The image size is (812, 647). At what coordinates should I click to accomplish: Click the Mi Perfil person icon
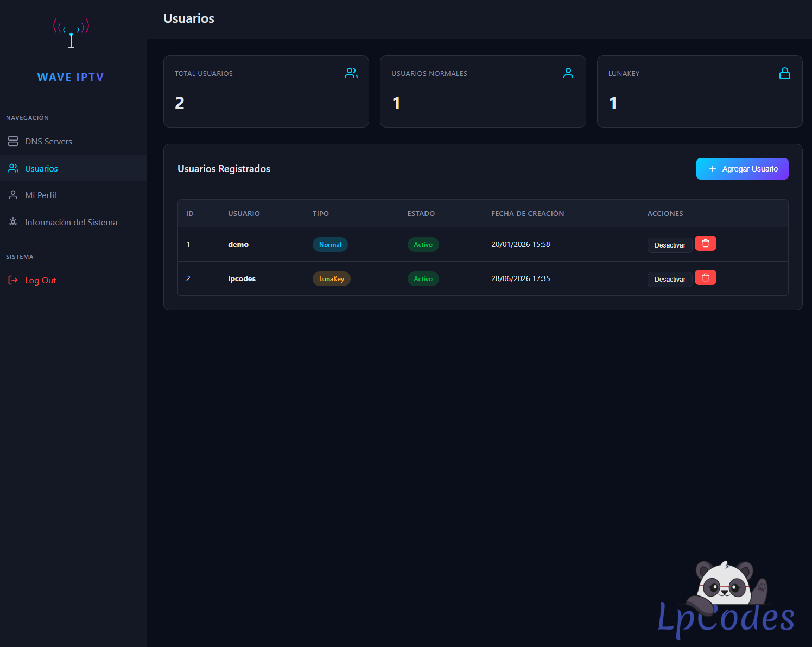[x=13, y=195]
